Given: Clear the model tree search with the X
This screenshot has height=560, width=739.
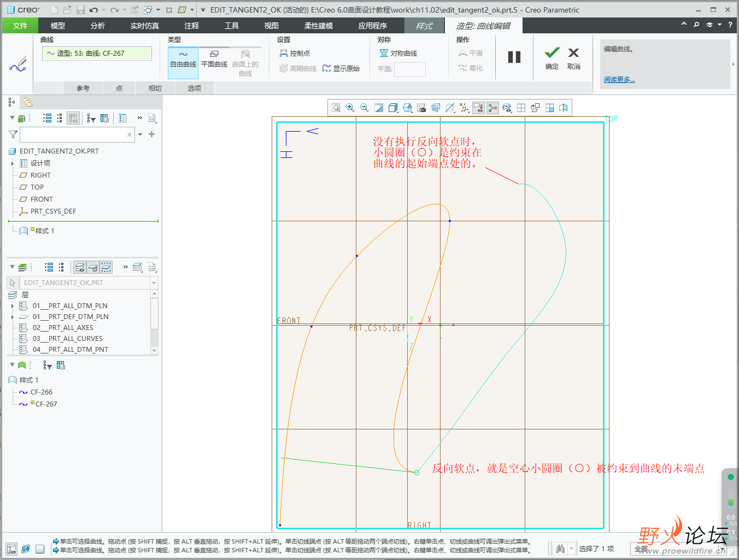Looking at the screenshot, I should 130,134.
